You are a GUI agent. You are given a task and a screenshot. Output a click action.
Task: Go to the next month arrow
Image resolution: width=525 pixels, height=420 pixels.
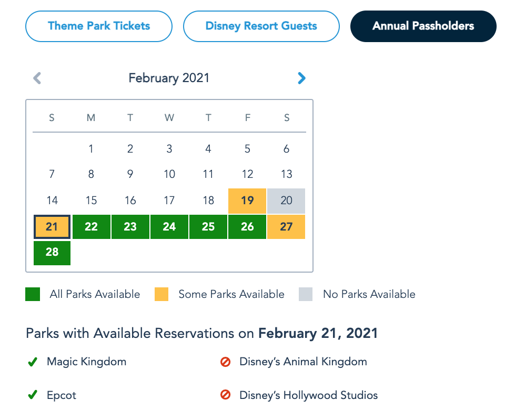pos(301,78)
